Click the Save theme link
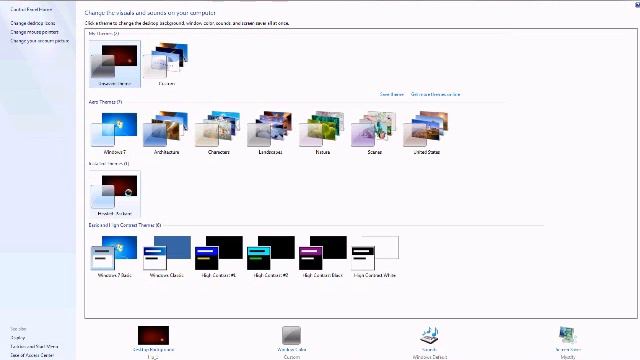This screenshot has height=360, width=640. tap(392, 94)
